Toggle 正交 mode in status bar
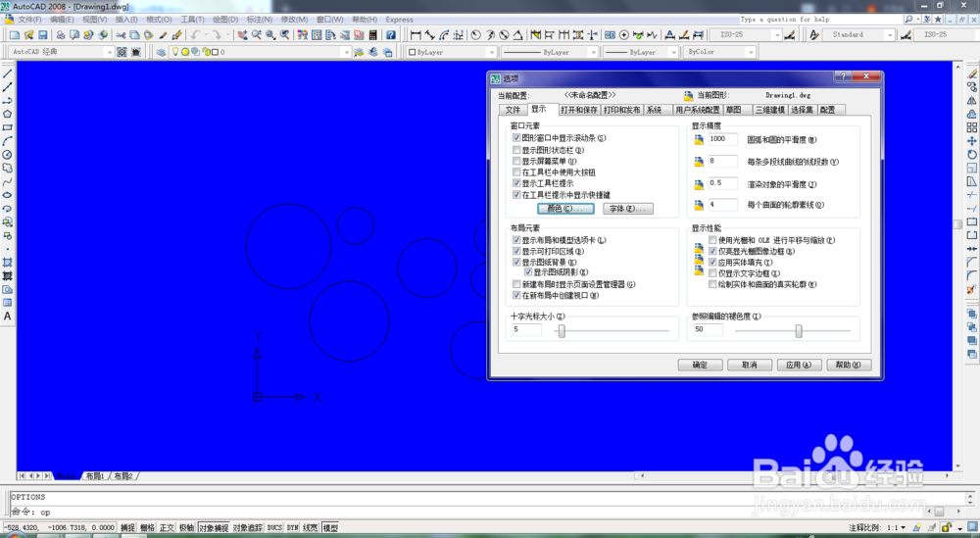 [x=167, y=528]
